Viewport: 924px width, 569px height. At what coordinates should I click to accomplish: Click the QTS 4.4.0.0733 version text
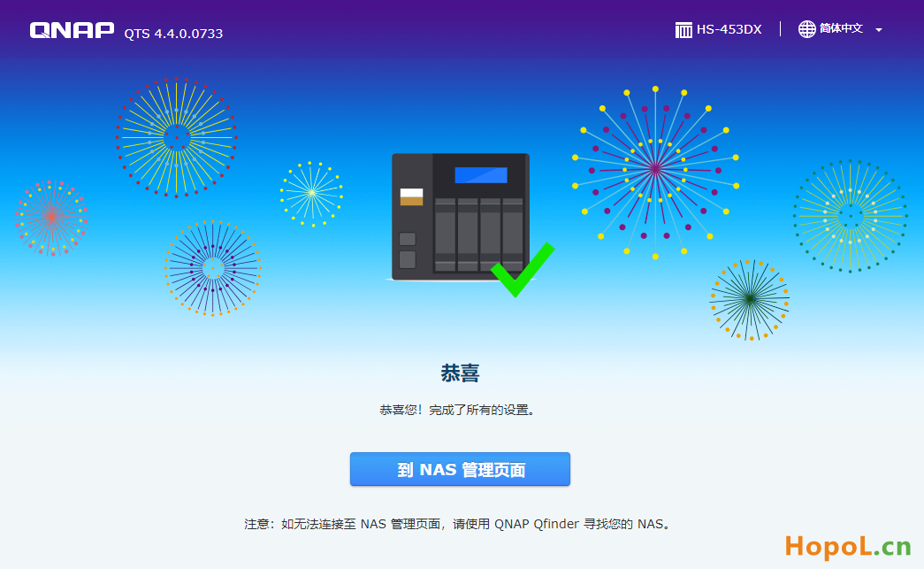[x=173, y=34]
